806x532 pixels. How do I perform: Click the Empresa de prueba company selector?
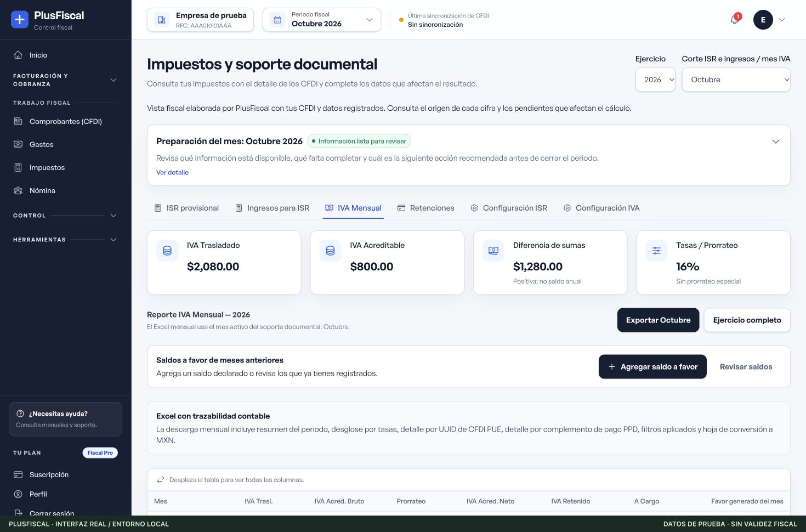click(200, 20)
